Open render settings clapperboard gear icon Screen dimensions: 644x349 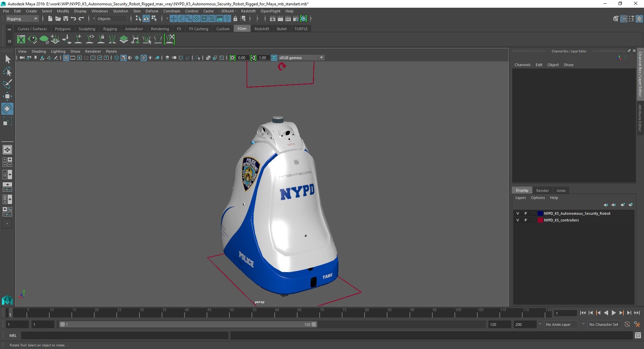pos(296,19)
